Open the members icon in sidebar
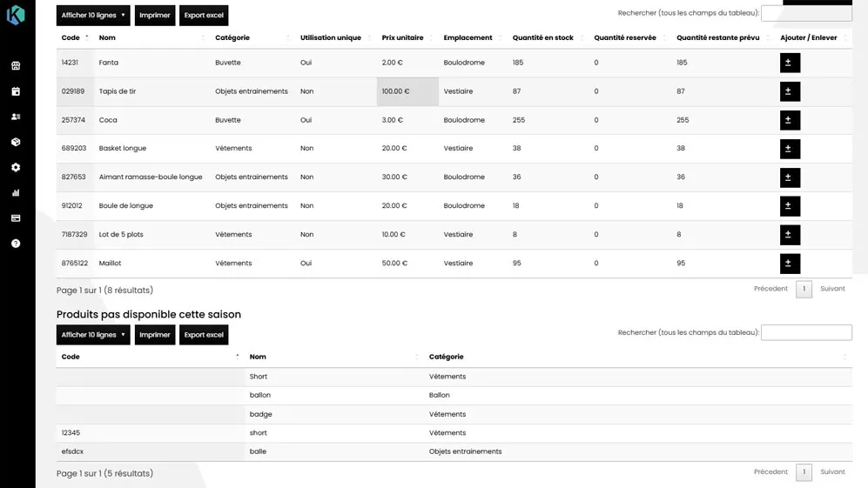The image size is (868, 488). (16, 117)
